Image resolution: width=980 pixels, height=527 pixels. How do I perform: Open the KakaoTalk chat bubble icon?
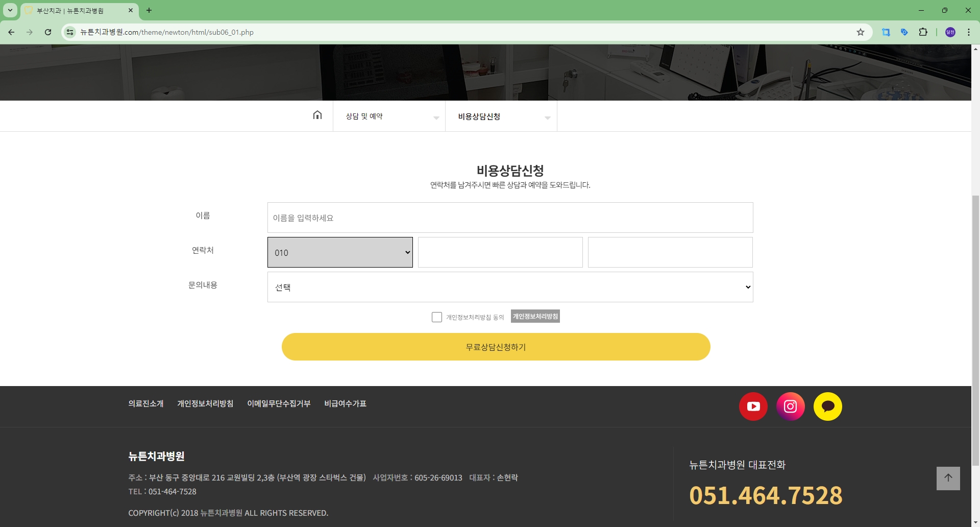click(827, 406)
